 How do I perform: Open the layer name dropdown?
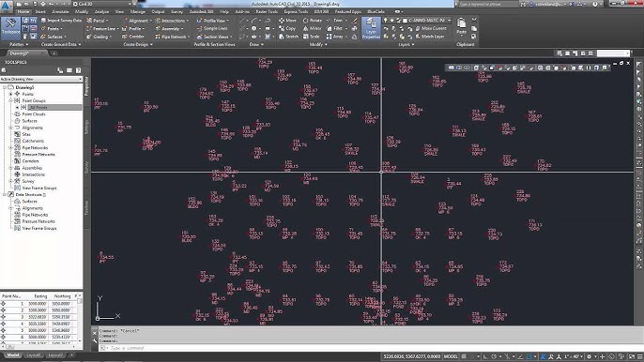pyautogui.click(x=427, y=20)
